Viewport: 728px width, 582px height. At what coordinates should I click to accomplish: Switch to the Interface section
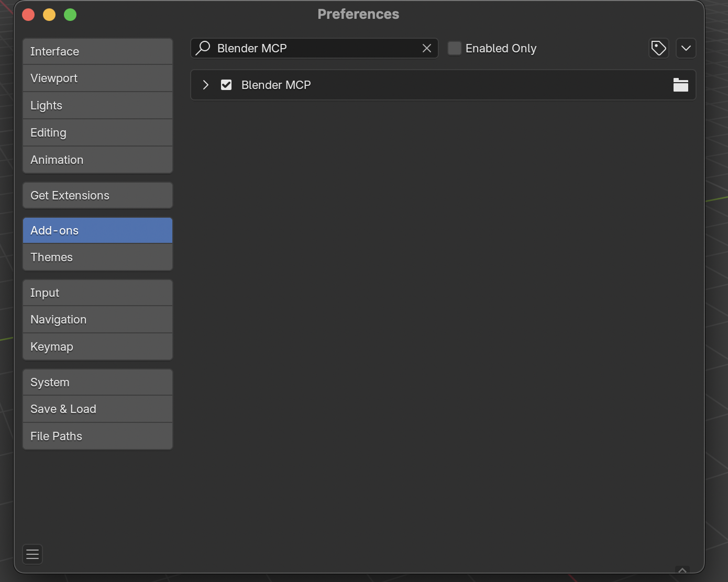click(x=97, y=51)
